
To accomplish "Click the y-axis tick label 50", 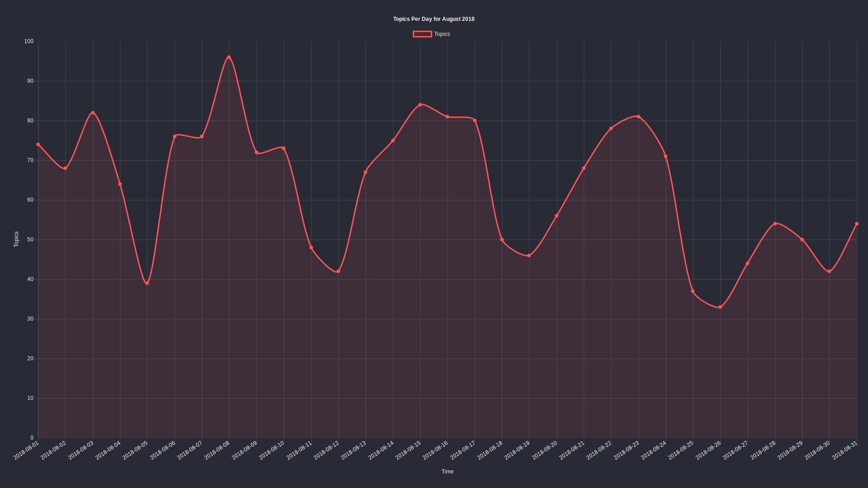I will point(30,239).
